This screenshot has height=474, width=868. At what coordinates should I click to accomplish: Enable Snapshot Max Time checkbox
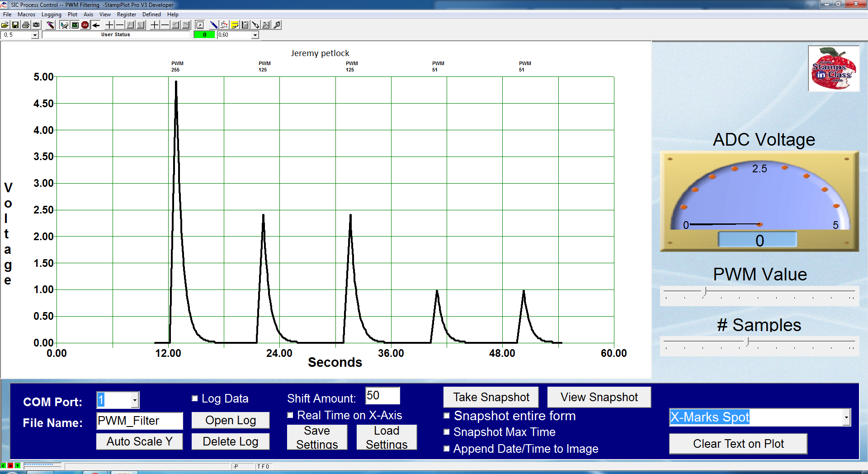(447, 432)
